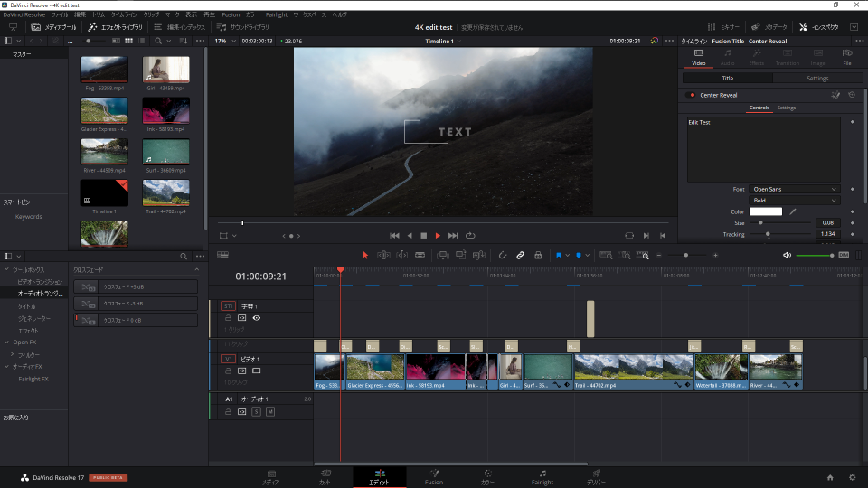Screen dimensions: 868x488
Task: Expand フィルター tree node
Action: 12,354
